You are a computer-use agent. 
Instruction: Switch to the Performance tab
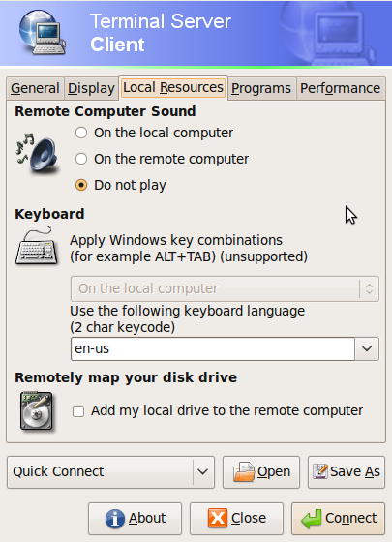[x=340, y=88]
